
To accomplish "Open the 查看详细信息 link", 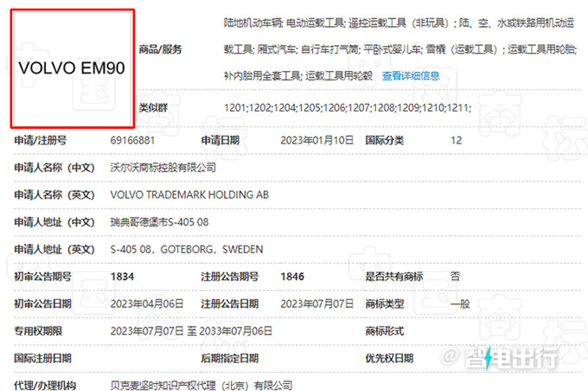I will point(411,76).
